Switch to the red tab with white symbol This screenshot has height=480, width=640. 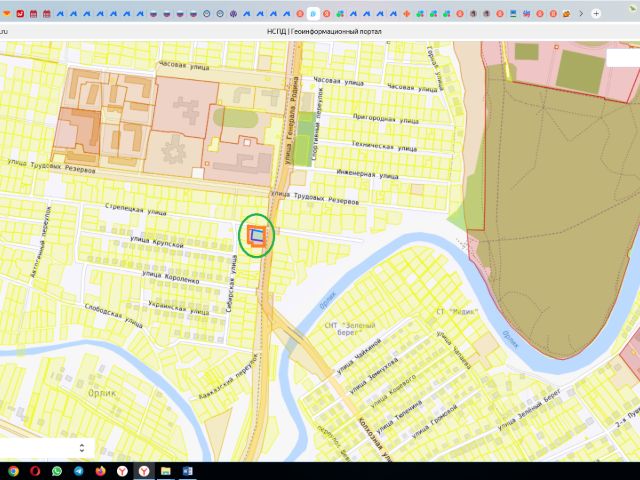tap(20, 13)
